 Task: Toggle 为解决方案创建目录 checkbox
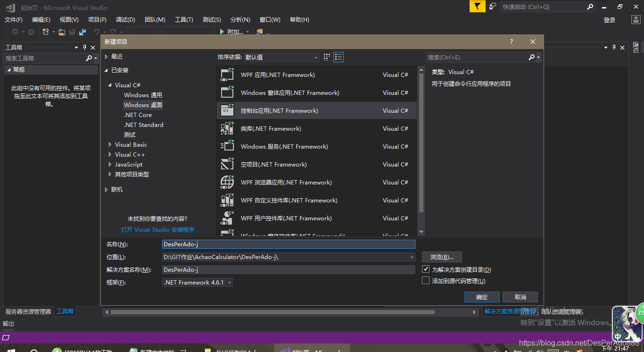point(426,269)
